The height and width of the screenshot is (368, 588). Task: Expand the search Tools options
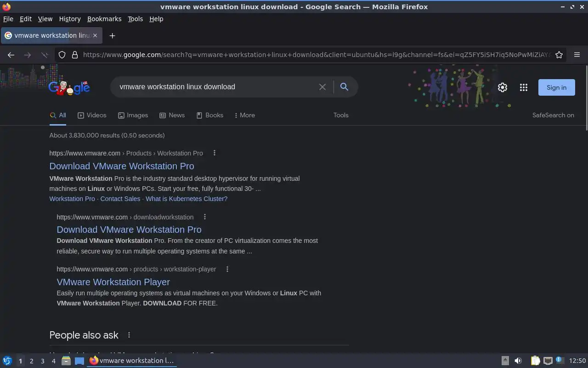coord(341,115)
